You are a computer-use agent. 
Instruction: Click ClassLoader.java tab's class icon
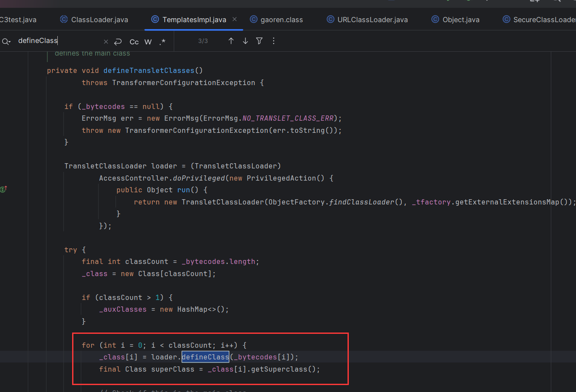(x=64, y=19)
